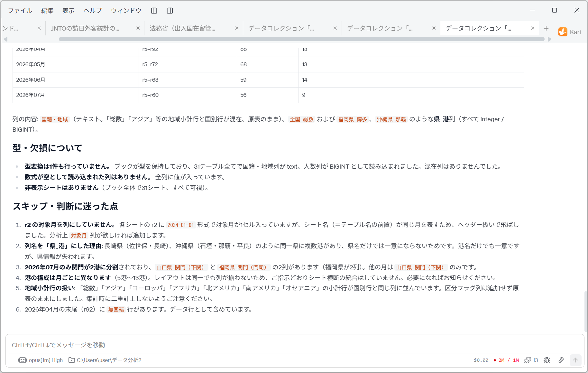Open the ヘルプ menu
588x373 pixels.
pyautogui.click(x=93, y=11)
